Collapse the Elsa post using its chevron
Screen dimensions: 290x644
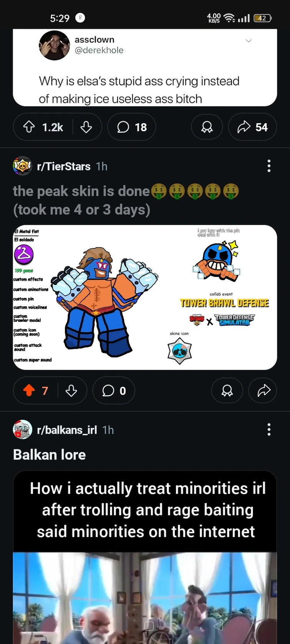(x=249, y=40)
